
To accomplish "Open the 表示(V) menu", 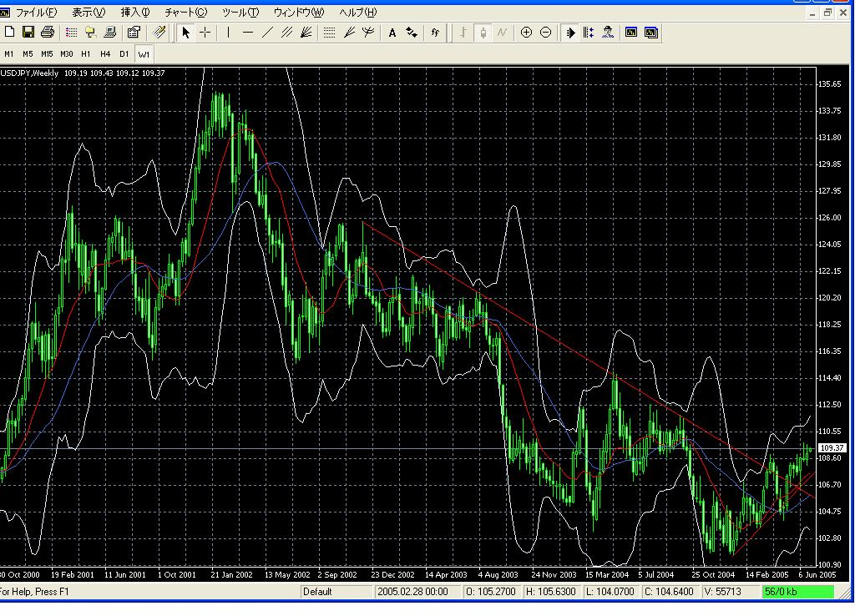I will (x=89, y=12).
